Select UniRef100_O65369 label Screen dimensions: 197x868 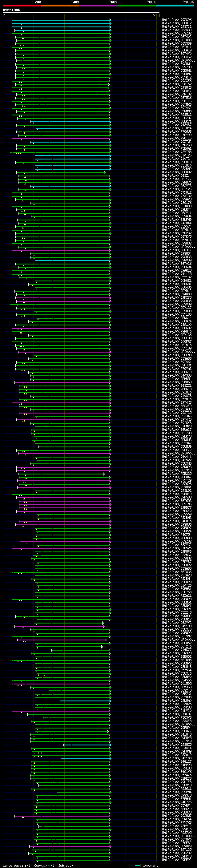tap(177, 43)
